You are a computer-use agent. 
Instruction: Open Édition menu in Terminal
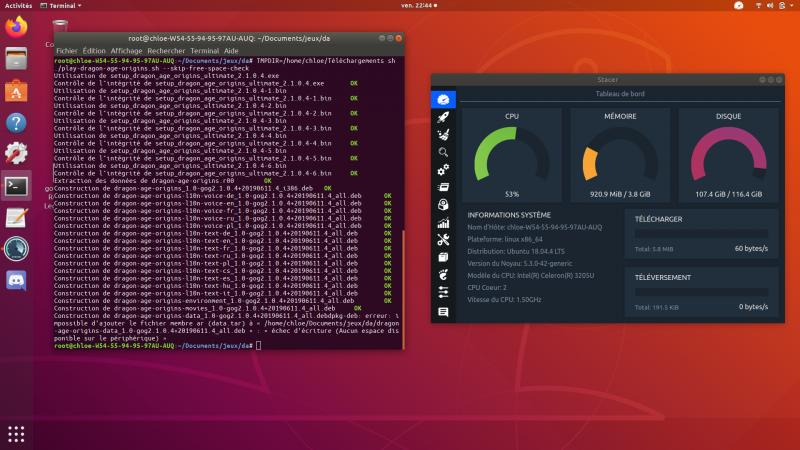94,51
